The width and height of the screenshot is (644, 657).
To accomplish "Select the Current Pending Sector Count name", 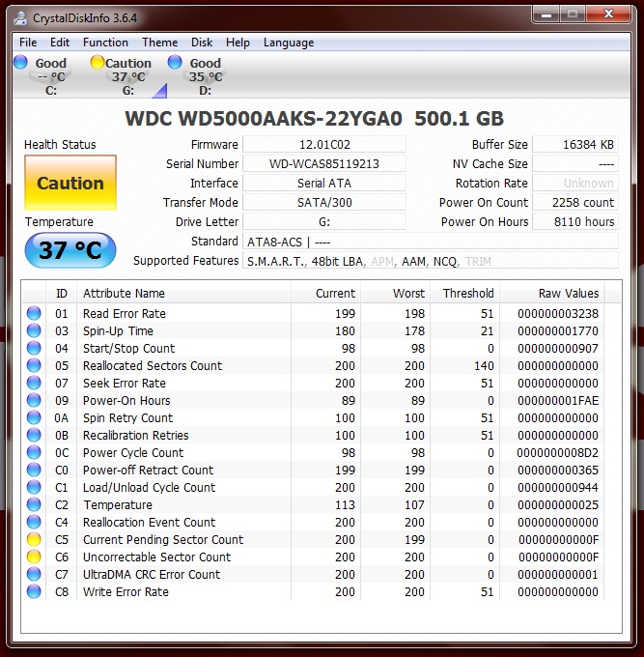I will (x=163, y=540).
